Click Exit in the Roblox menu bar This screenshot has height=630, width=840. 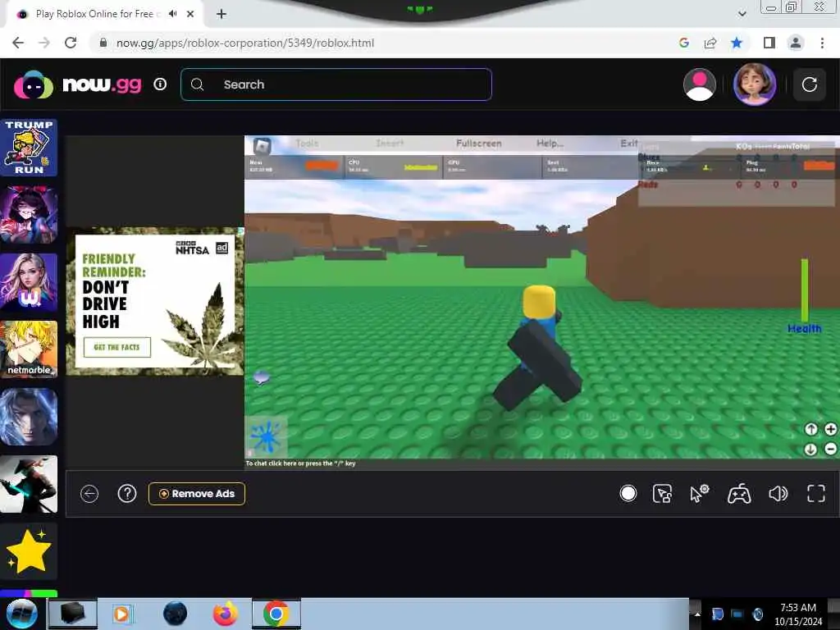click(x=629, y=143)
